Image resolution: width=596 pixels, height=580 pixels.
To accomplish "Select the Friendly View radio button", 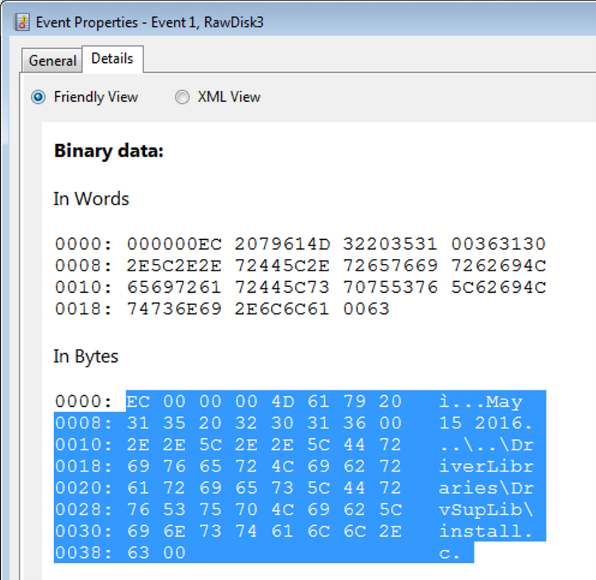I will click(x=38, y=97).
